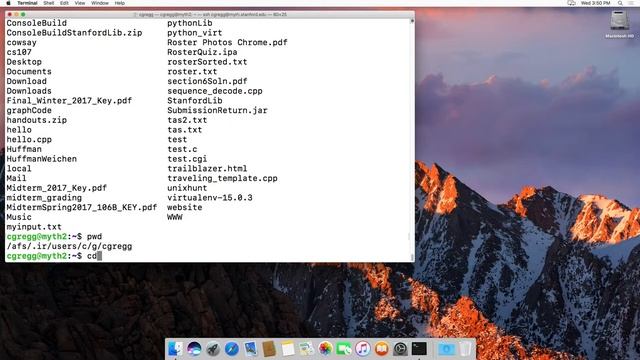Open Spotlight search magnifier in menu bar
640x360 pixels.
tap(620, 3)
